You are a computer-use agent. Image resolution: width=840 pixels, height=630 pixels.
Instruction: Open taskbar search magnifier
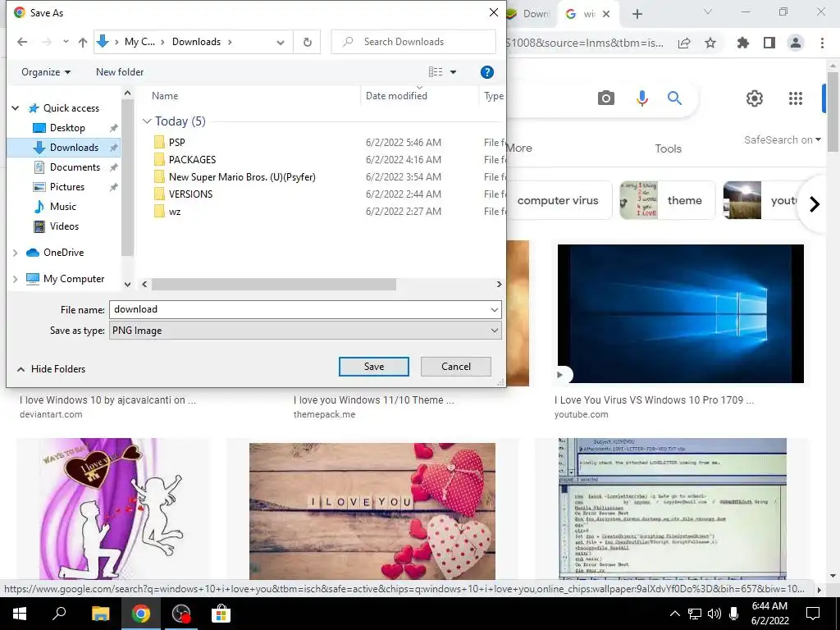pos(59,613)
